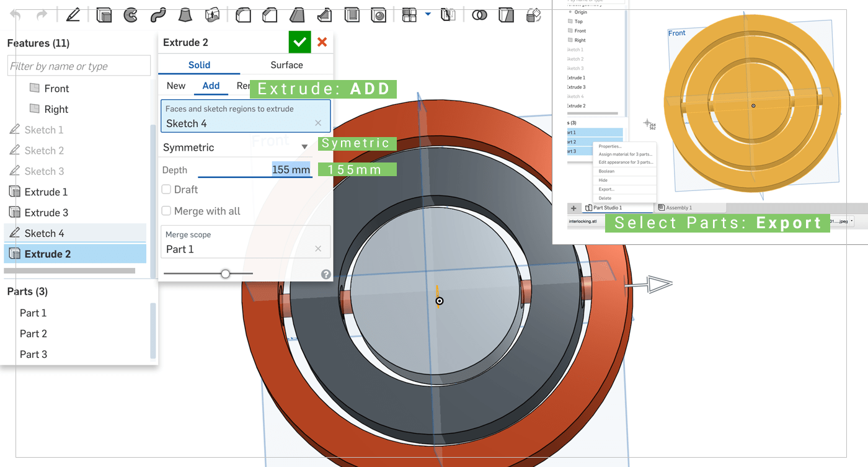Open the Extrude dialog help icon

tap(326, 274)
